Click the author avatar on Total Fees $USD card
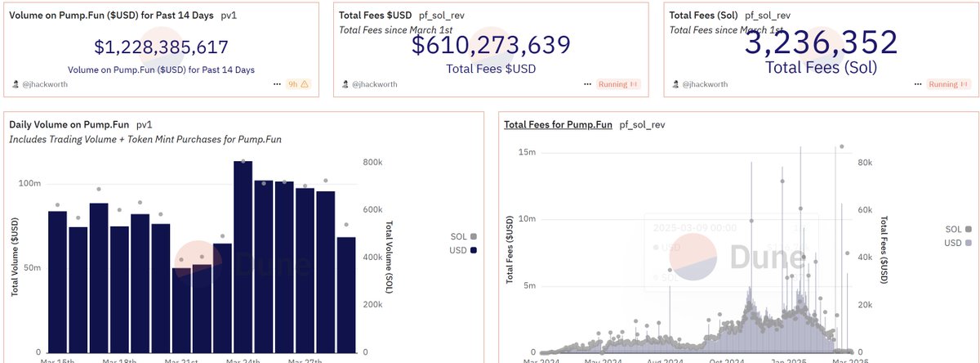980x363 pixels. pyautogui.click(x=345, y=84)
